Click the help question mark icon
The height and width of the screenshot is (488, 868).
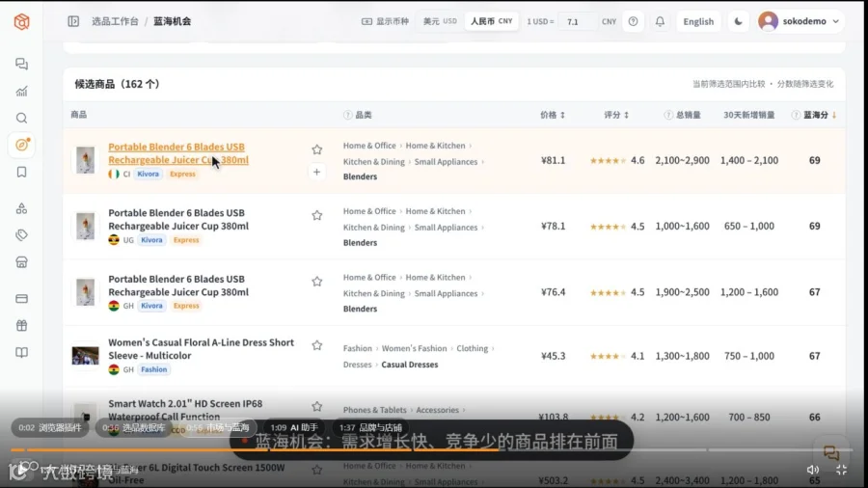click(633, 21)
